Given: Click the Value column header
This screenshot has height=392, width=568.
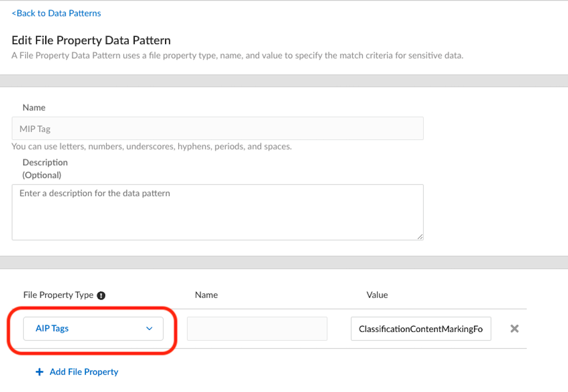Looking at the screenshot, I should point(377,295).
